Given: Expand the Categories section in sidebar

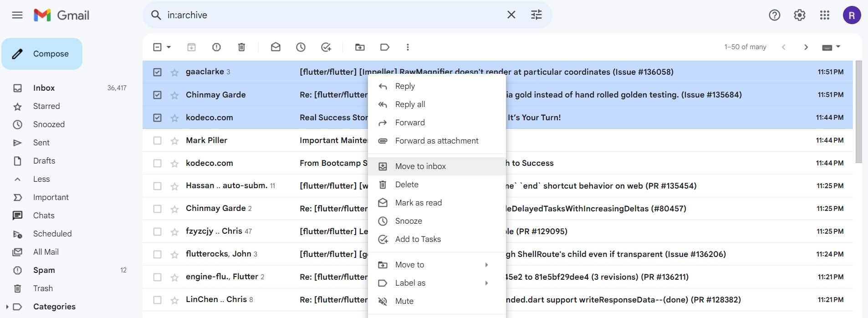Looking at the screenshot, I should [x=7, y=307].
